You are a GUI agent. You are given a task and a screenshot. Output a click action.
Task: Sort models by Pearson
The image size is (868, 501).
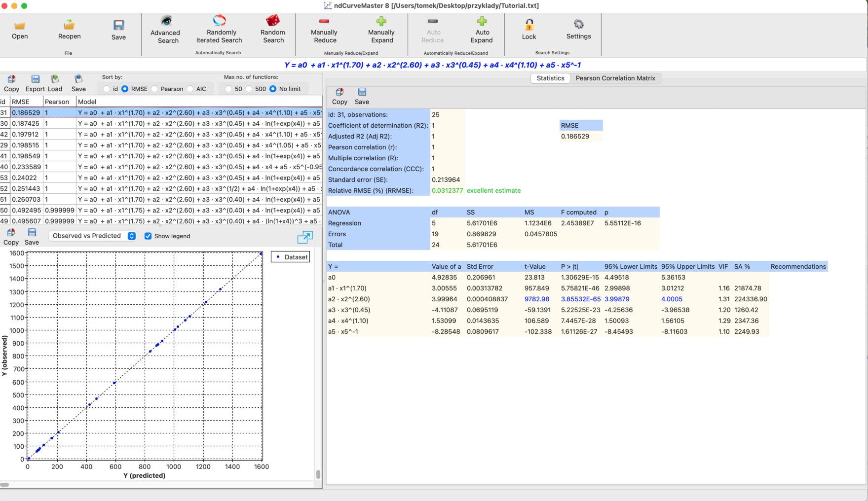point(155,89)
